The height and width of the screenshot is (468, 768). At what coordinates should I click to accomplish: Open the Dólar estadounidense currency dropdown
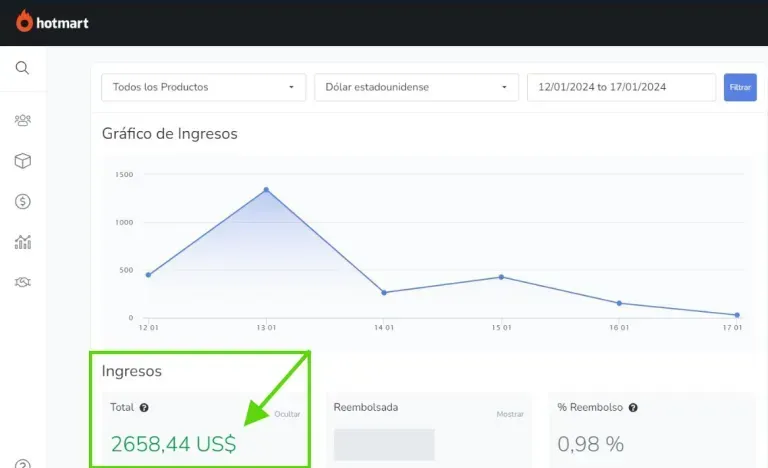(416, 87)
